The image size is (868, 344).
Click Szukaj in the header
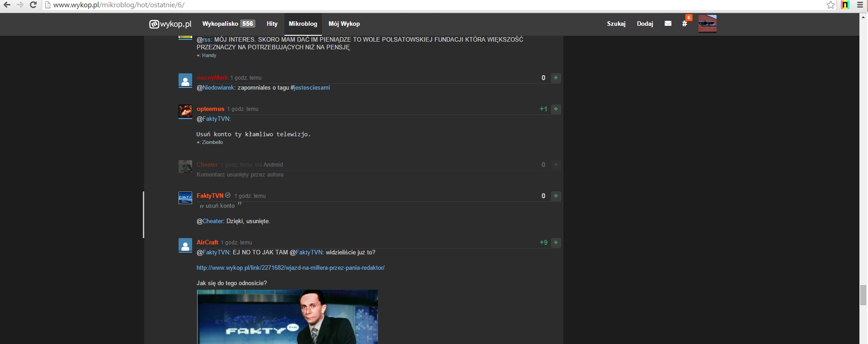(x=616, y=24)
